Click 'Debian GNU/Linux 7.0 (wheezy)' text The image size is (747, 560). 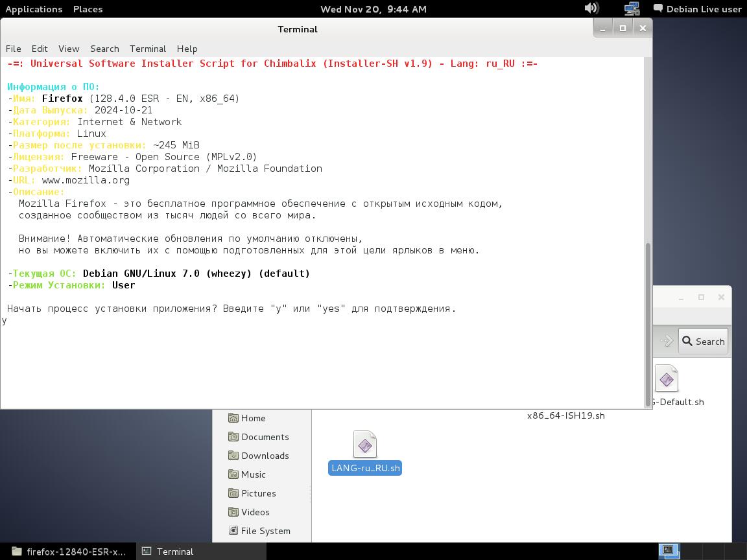[167, 274]
